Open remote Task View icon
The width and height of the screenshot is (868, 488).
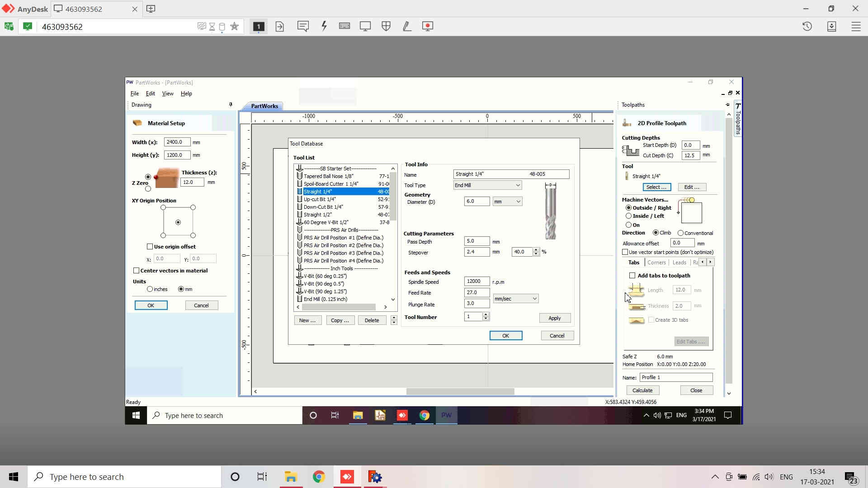coord(335,415)
